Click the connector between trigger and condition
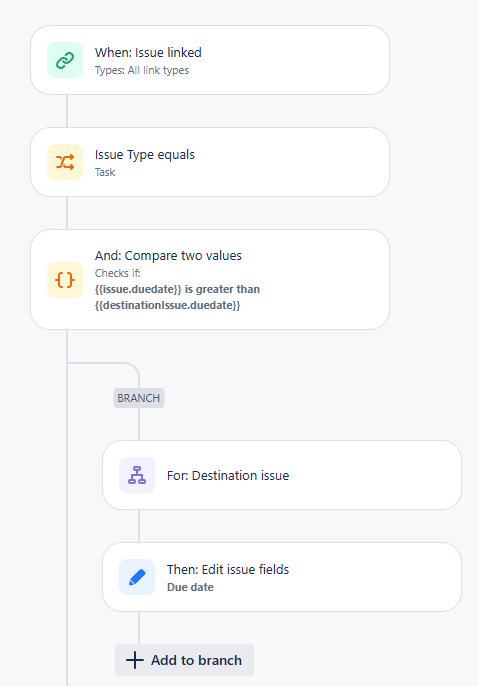The image size is (478, 686). [x=67, y=111]
